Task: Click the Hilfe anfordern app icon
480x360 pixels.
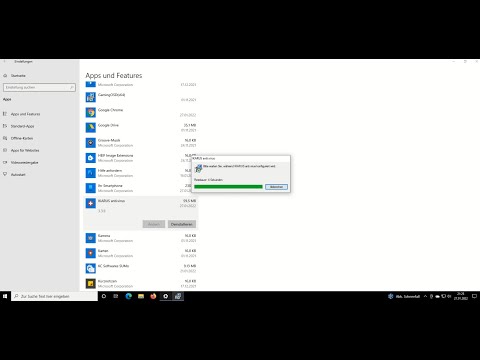Action: (91, 173)
